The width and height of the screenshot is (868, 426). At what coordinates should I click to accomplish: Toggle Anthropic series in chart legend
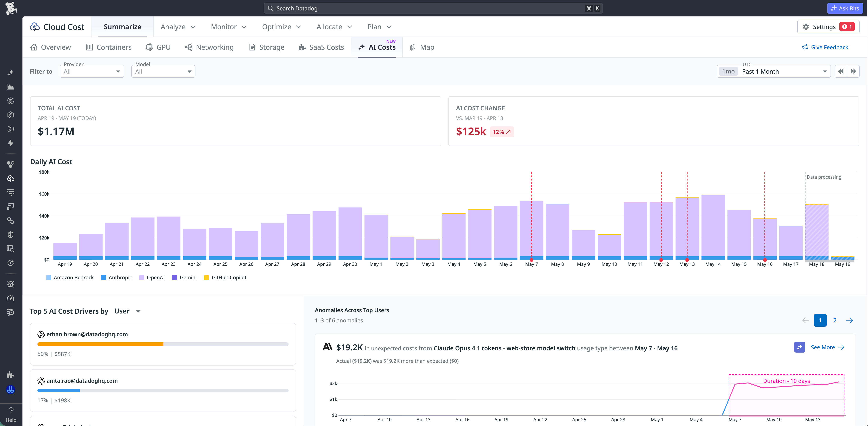coord(117,277)
